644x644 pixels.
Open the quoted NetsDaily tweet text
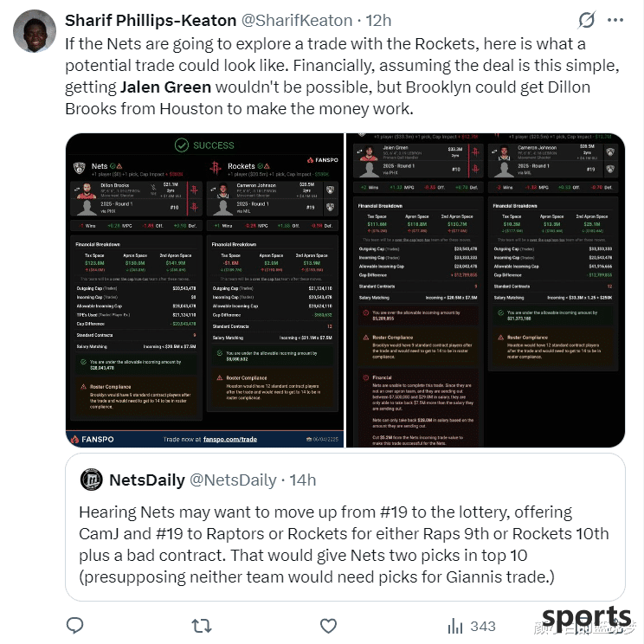(344, 544)
